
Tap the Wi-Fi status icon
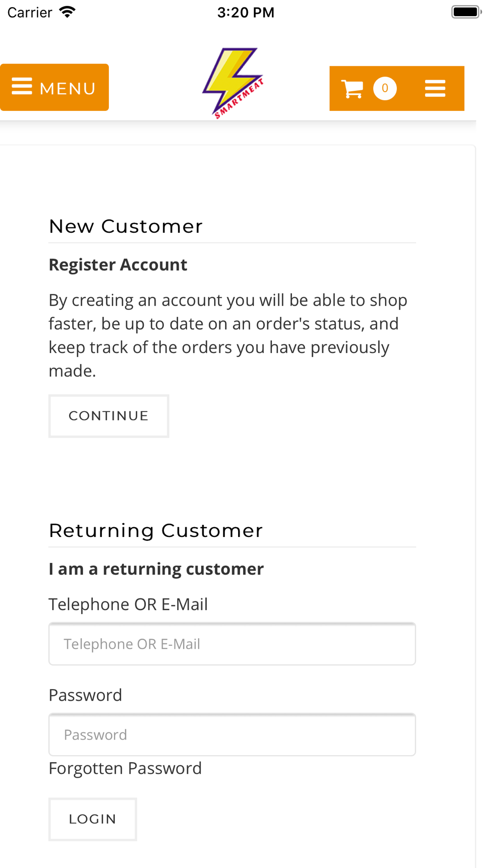pyautogui.click(x=67, y=12)
